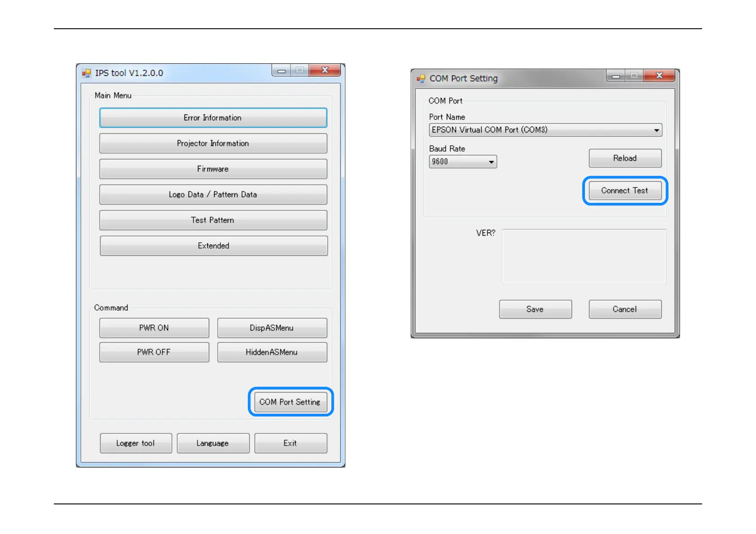This screenshot has height=534, width=756.
Task: Click the 'Baud Rate' label
Action: point(447,149)
